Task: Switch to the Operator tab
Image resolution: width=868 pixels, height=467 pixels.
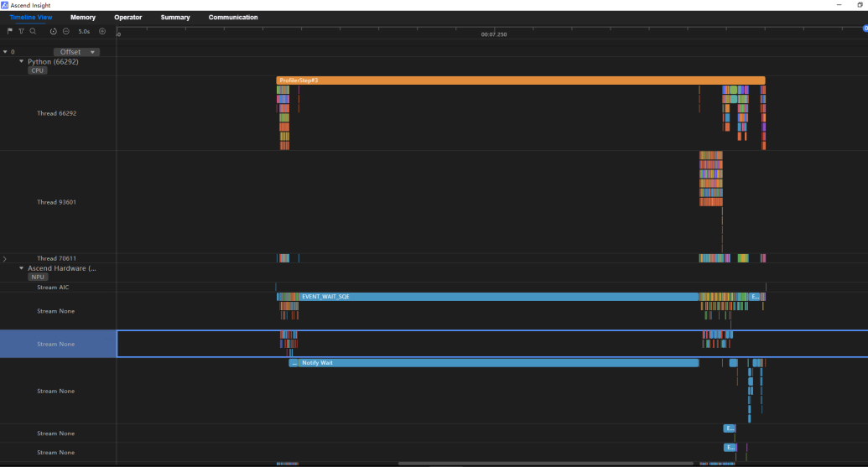Action: [127, 18]
